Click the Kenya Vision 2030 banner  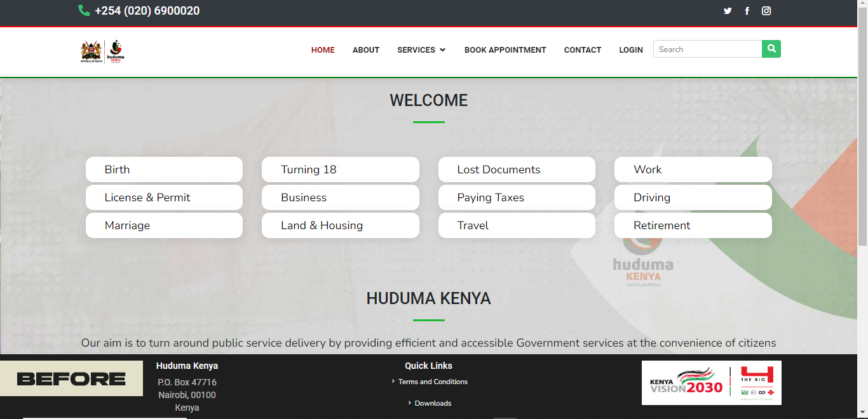pyautogui.click(x=712, y=383)
